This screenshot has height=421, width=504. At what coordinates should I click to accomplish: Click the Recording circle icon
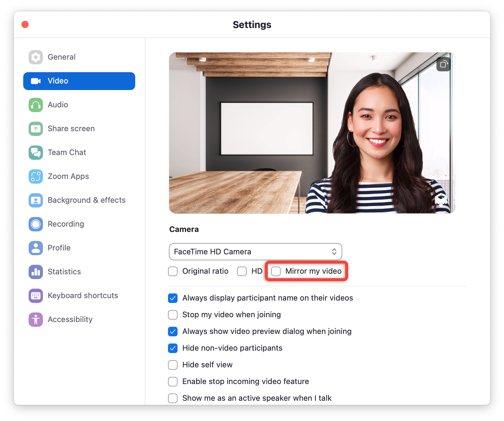[x=36, y=224]
